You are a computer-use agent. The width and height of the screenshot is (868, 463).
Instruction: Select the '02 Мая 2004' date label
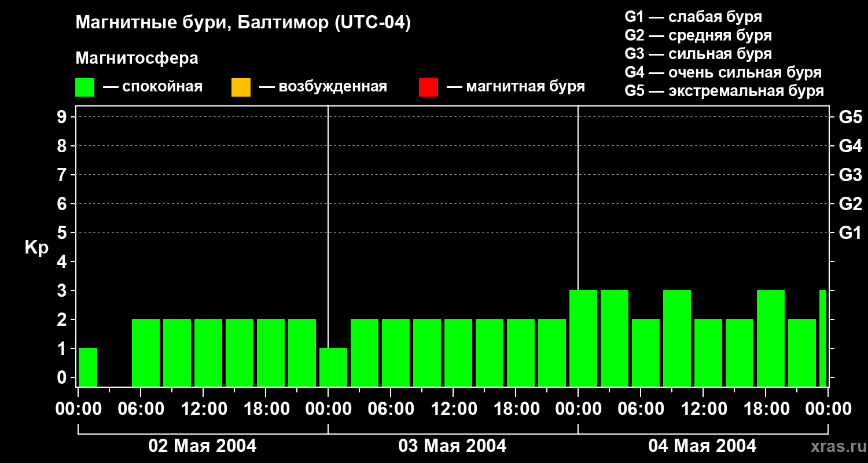[x=203, y=446]
